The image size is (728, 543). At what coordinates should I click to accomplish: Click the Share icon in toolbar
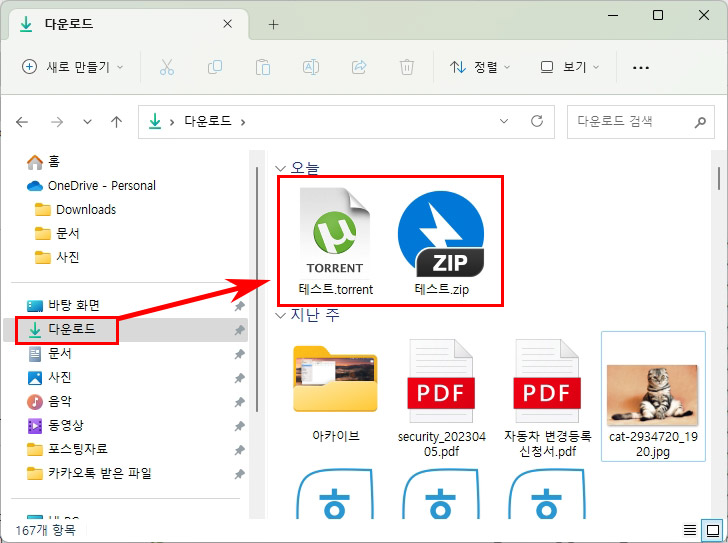[x=359, y=67]
